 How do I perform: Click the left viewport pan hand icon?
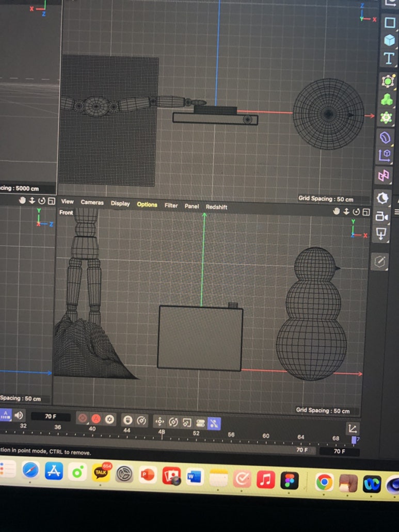[22, 200]
